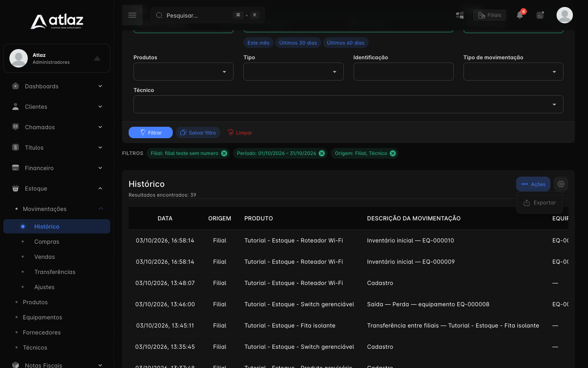Open the Ações button
Image resolution: width=588 pixels, height=368 pixels.
click(533, 184)
